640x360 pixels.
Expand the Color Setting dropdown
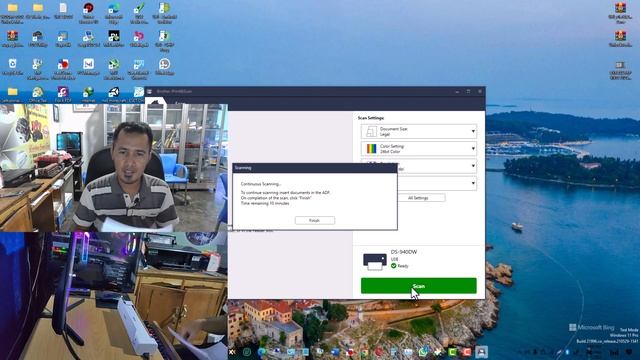point(418,149)
